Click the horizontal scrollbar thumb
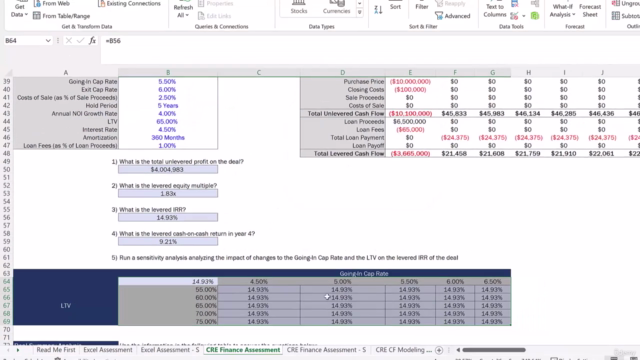Screen dimensions: 640x360 click(x=494, y=350)
